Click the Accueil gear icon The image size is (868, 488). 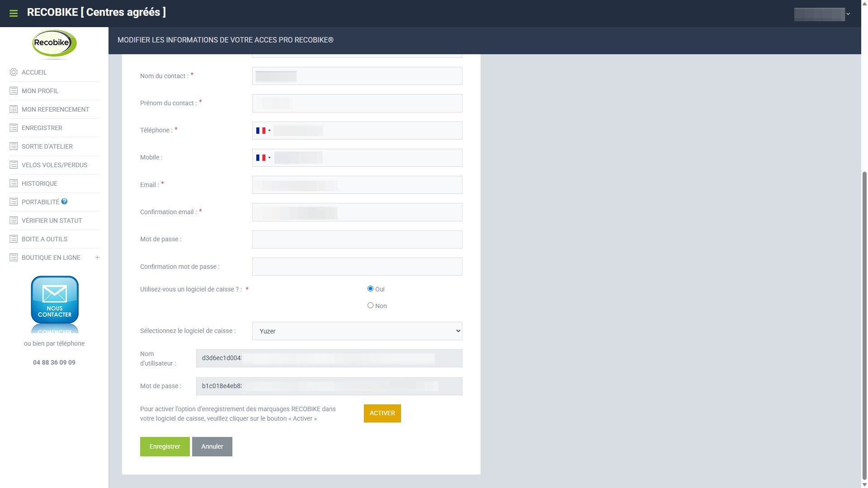[14, 72]
